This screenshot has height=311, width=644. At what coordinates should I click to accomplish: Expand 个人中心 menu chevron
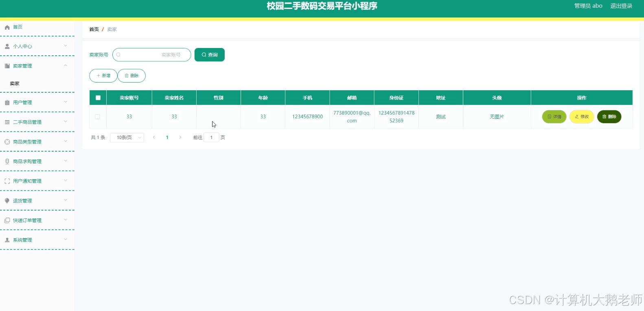pyautogui.click(x=66, y=46)
